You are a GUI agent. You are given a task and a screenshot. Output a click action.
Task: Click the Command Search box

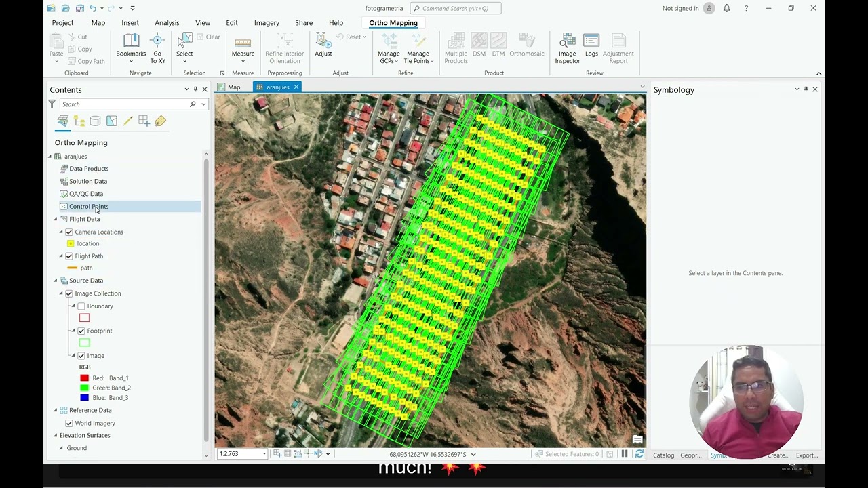[x=456, y=8]
